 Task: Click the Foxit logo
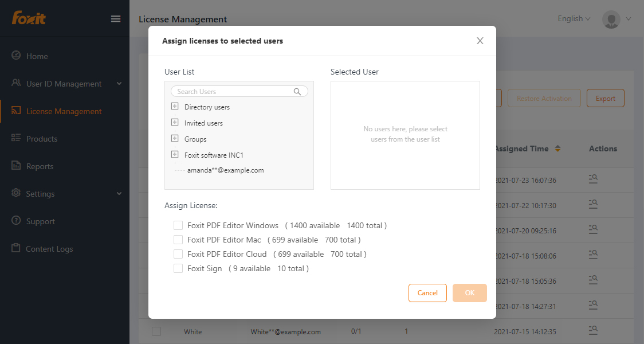tap(28, 18)
